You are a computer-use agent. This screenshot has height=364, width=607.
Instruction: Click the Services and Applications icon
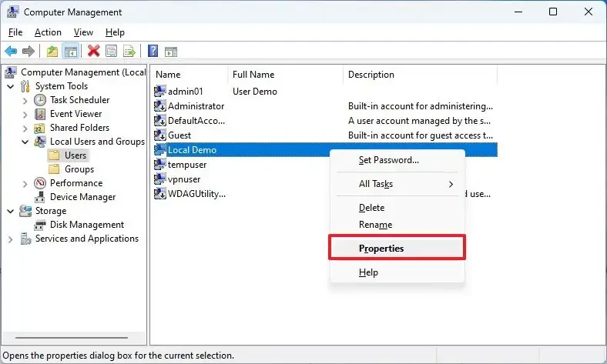tap(25, 239)
